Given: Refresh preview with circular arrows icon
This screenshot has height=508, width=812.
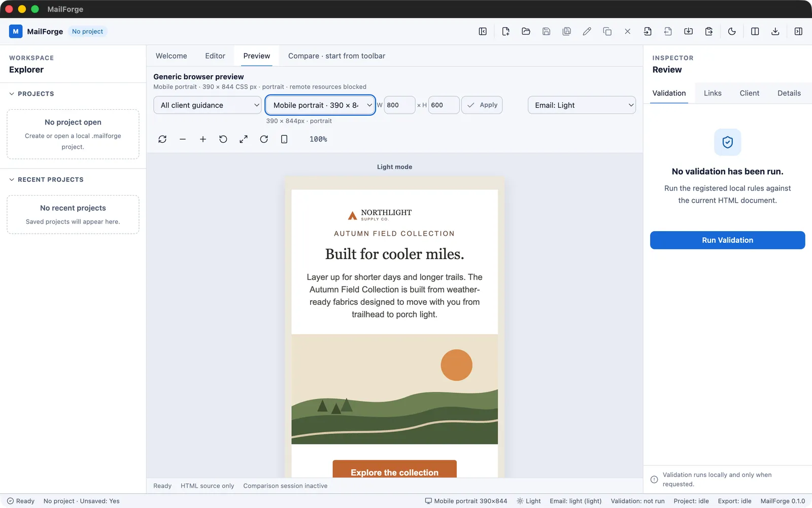Looking at the screenshot, I should [162, 139].
